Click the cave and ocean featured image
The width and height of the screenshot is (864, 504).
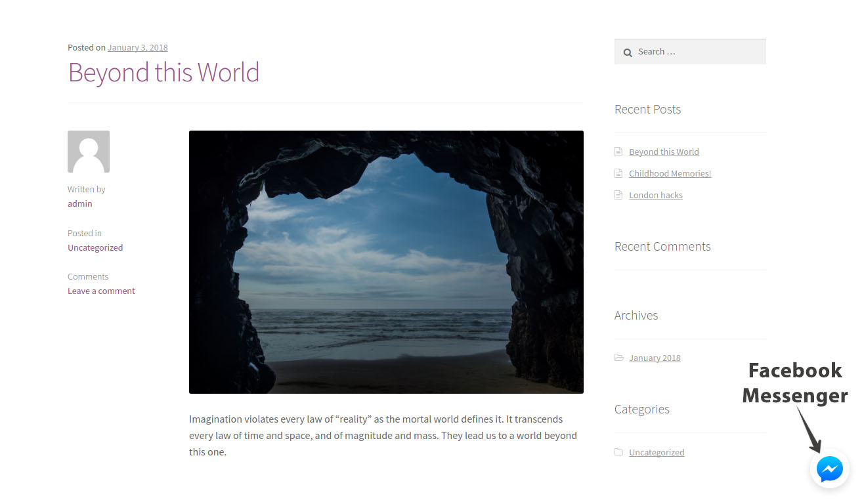click(x=386, y=262)
